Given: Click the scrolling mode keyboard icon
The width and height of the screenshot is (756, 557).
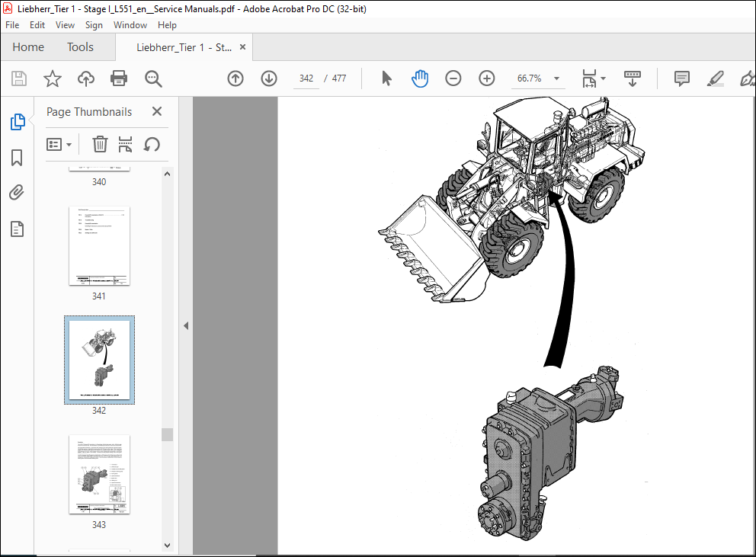Looking at the screenshot, I should click(632, 78).
